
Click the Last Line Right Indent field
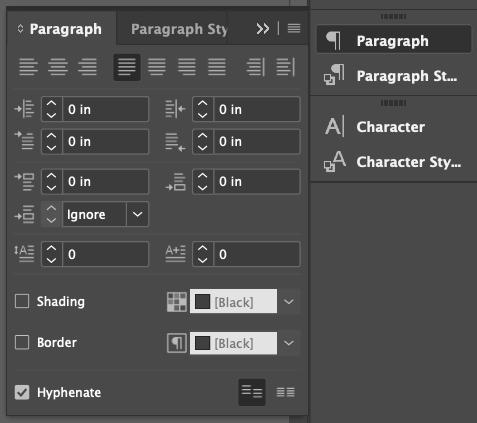[x=256, y=141]
